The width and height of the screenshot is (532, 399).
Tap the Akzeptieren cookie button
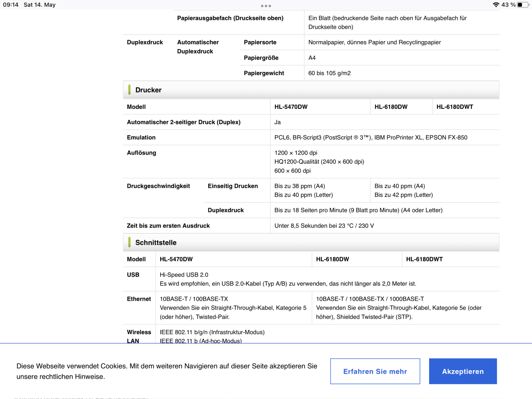point(462,371)
